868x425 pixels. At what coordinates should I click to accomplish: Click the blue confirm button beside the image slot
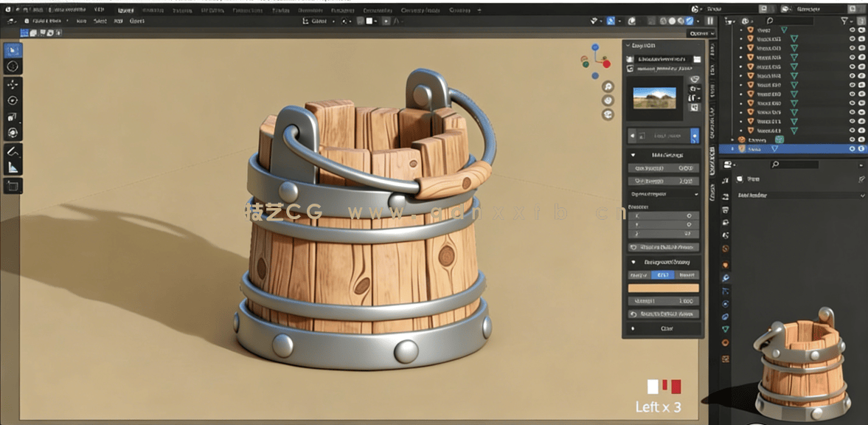pyautogui.click(x=695, y=135)
